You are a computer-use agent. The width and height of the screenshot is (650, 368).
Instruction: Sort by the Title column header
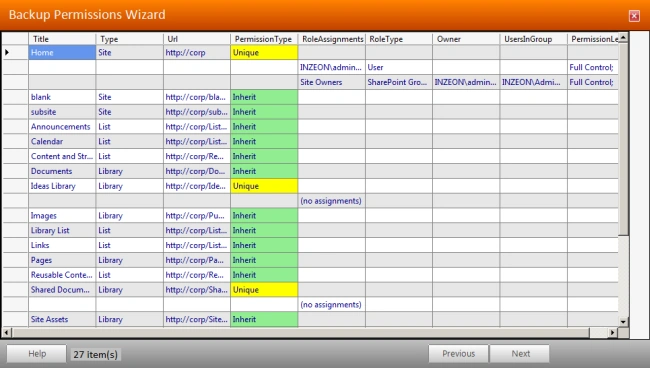[x=62, y=39]
